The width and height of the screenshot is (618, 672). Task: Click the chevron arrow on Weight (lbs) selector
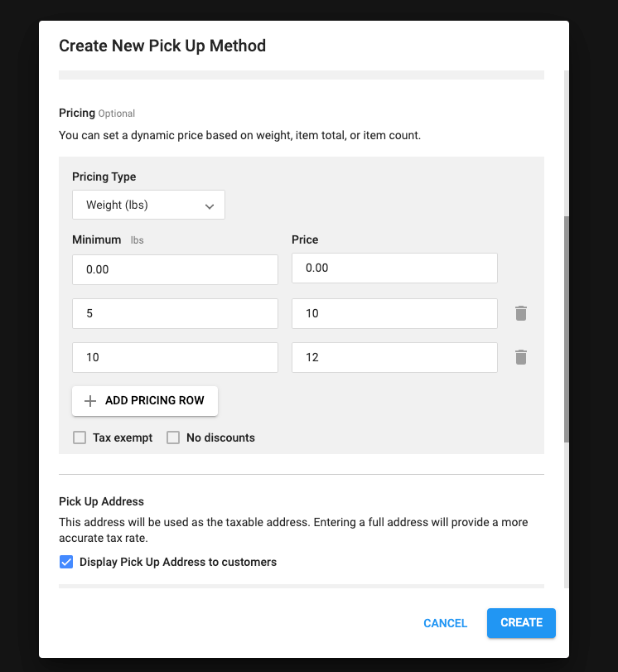click(210, 205)
